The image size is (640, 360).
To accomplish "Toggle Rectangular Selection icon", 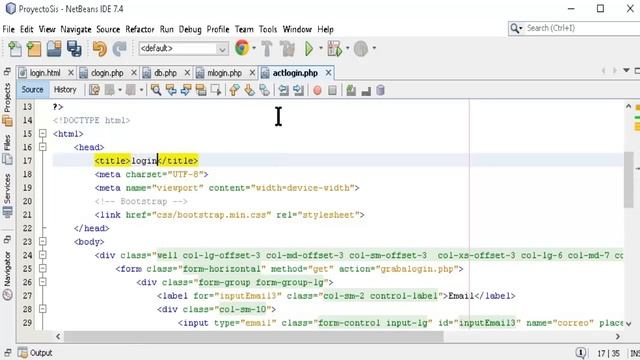I will pyautogui.click(x=216, y=90).
